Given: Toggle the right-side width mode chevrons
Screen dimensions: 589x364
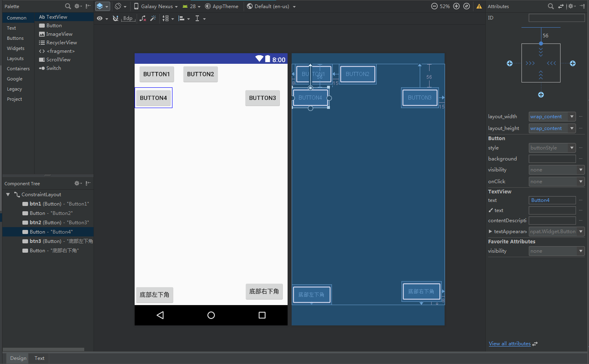Looking at the screenshot, I should point(552,63).
